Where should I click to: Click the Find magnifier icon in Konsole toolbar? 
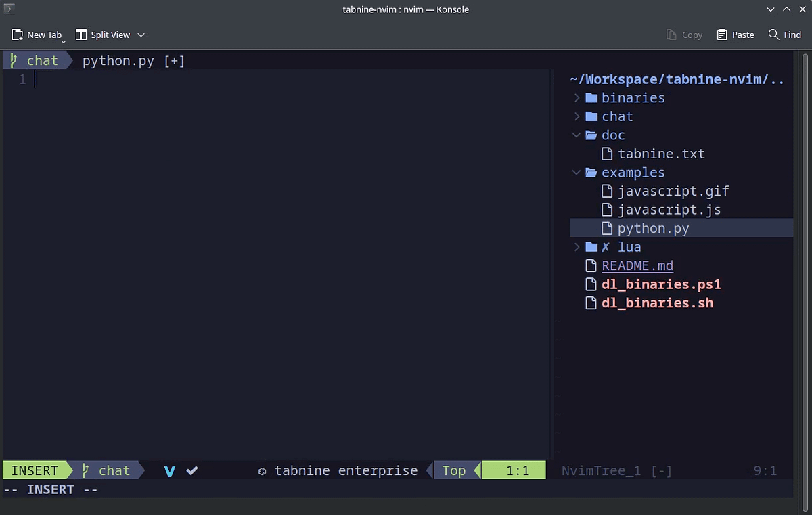[772, 35]
